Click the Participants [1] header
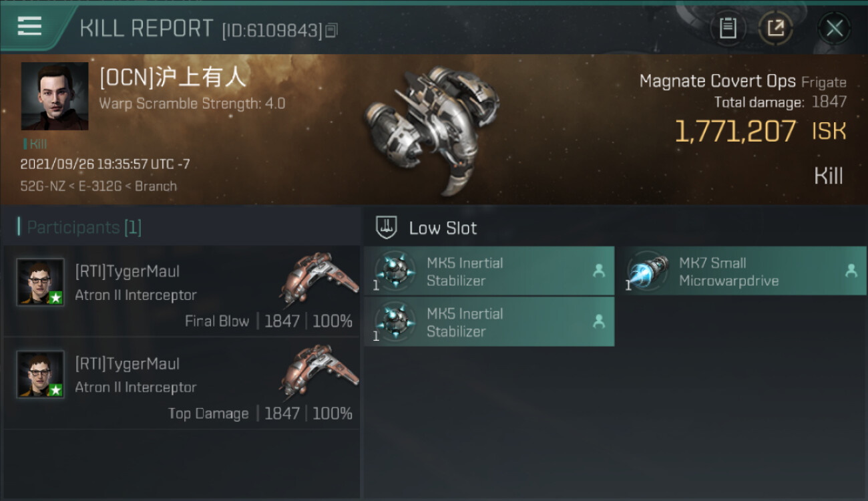Screen dimensions: 868x501 79,227
